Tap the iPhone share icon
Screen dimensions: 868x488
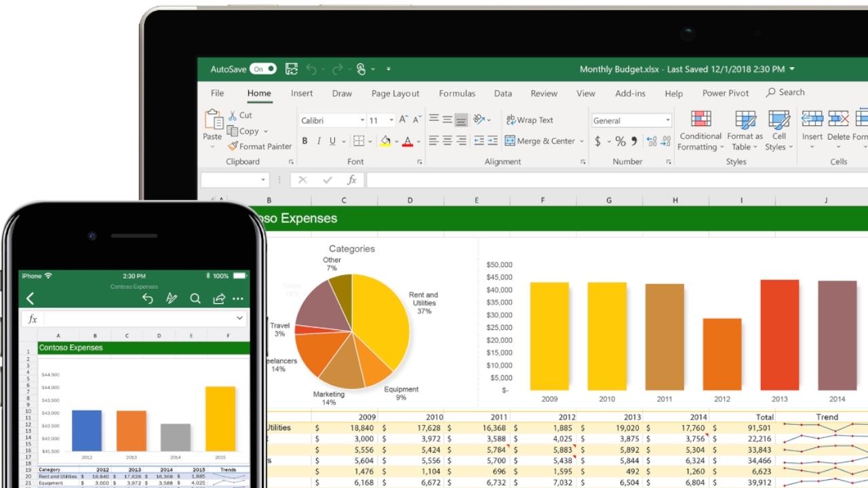[x=218, y=298]
